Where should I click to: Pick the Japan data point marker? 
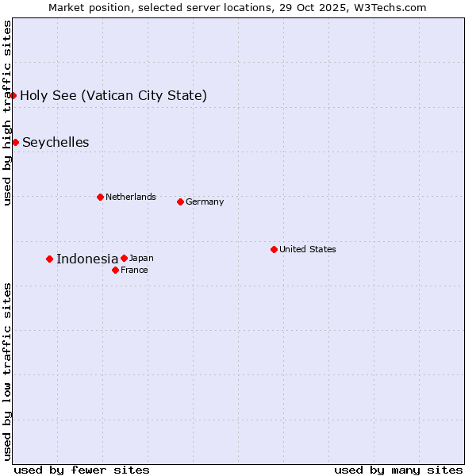tap(124, 258)
